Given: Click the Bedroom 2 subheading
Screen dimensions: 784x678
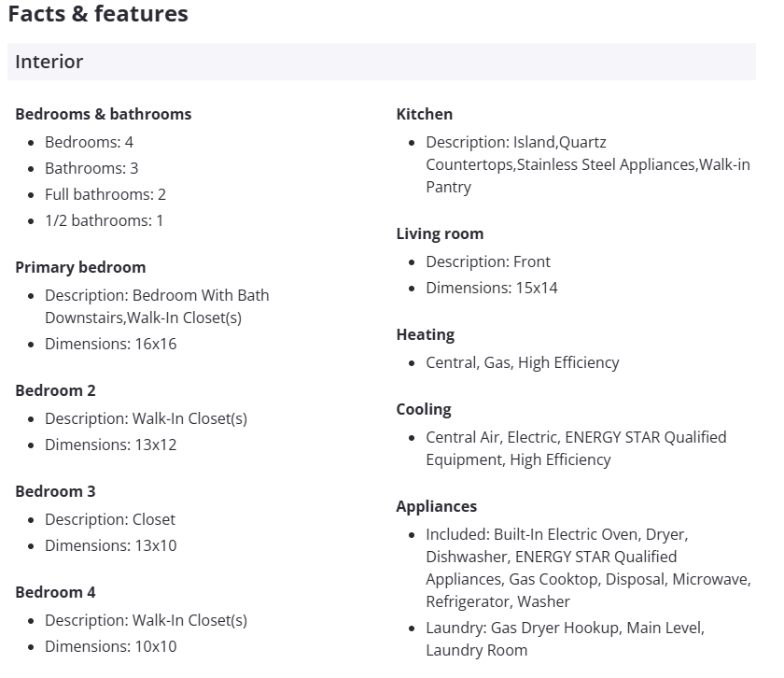Looking at the screenshot, I should pos(55,390).
